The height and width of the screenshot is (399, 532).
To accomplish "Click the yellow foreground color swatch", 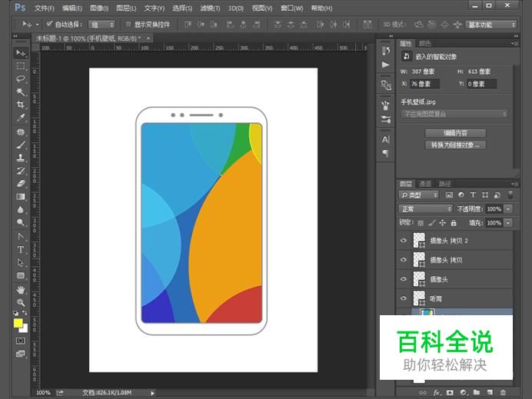I will point(18,323).
